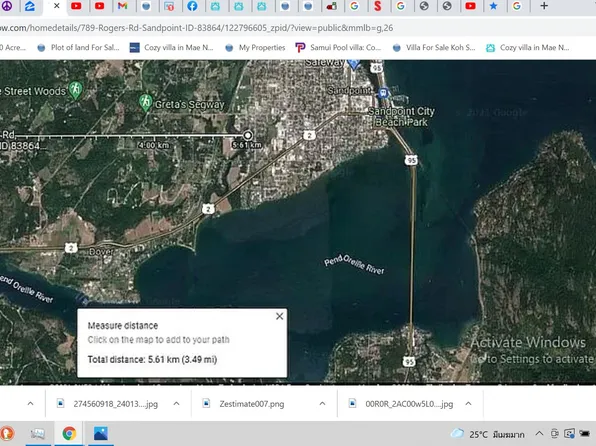This screenshot has height=446, width=596.
Task: Open the My Properties bookmark
Action: [255, 48]
